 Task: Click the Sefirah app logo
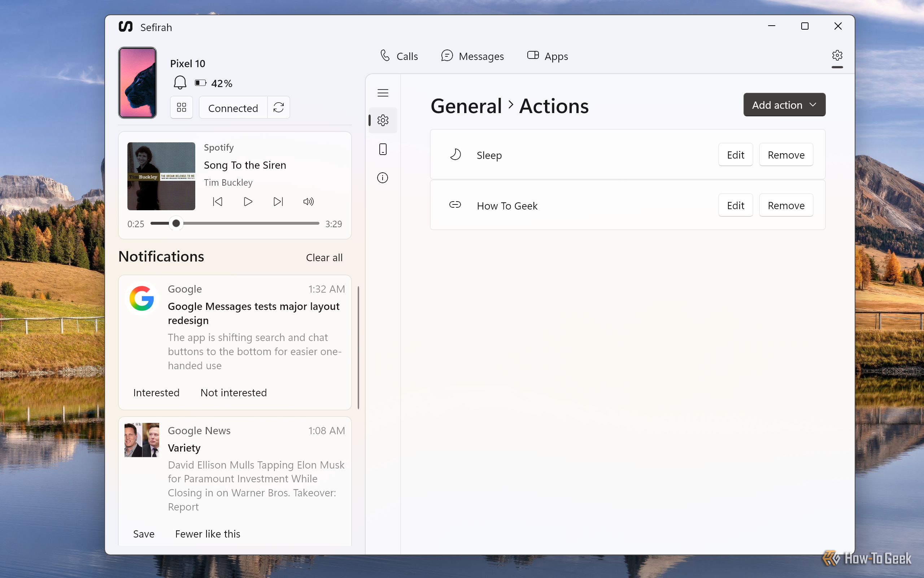click(x=126, y=27)
